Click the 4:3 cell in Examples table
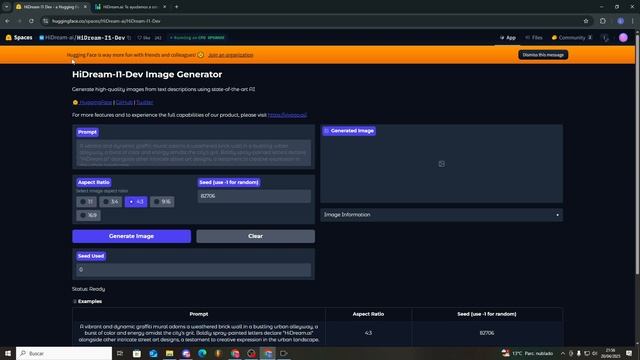Image resolution: width=640 pixels, height=360 pixels. [368, 333]
